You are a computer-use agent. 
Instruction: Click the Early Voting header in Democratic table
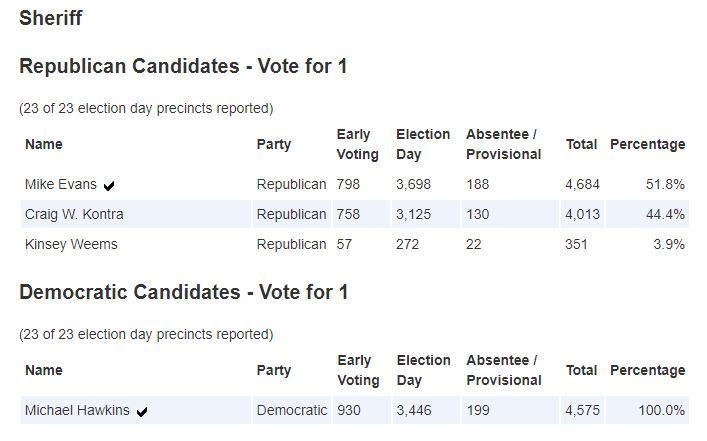tap(358, 370)
